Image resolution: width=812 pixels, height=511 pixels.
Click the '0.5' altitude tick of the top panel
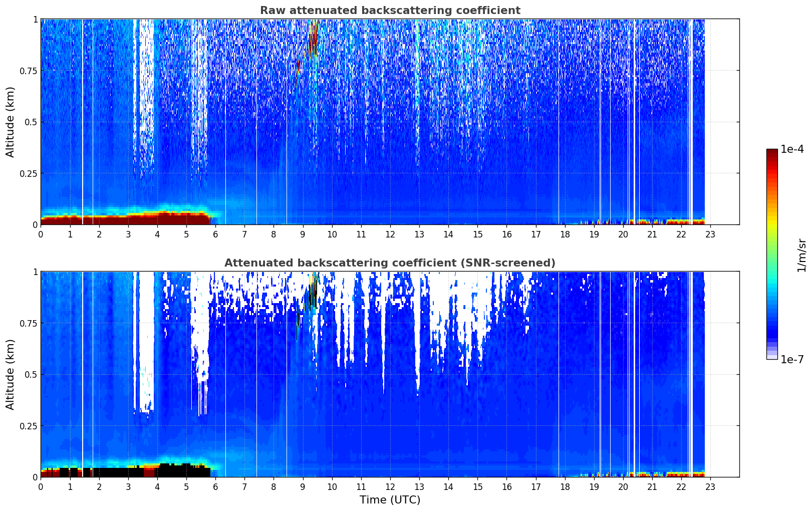[x=31, y=122]
